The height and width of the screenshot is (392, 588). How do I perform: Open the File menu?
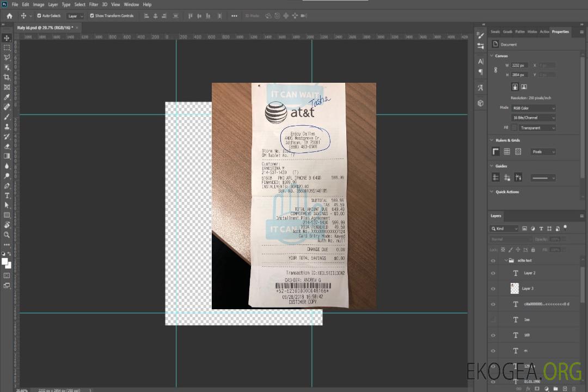click(15, 4)
